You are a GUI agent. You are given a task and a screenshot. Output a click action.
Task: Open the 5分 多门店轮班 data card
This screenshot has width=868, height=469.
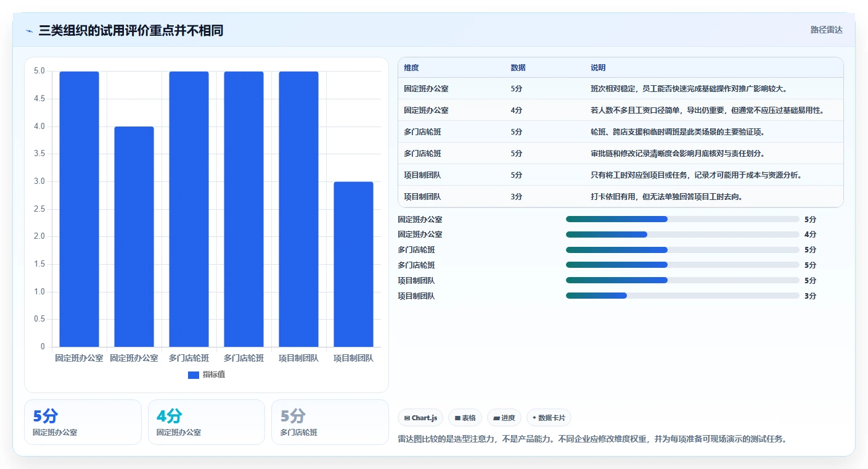click(x=330, y=422)
